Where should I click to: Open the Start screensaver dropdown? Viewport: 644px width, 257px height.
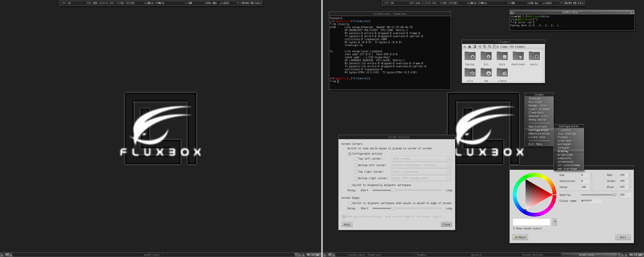coord(422,172)
